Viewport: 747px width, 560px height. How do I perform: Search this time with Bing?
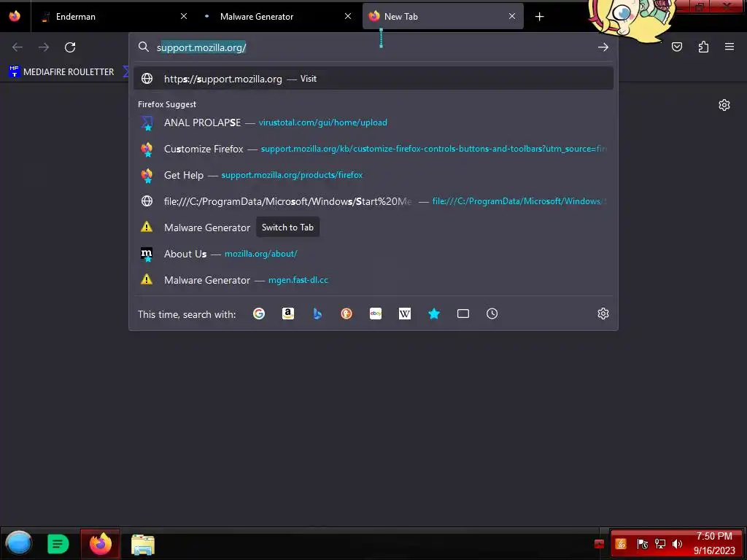point(317,314)
